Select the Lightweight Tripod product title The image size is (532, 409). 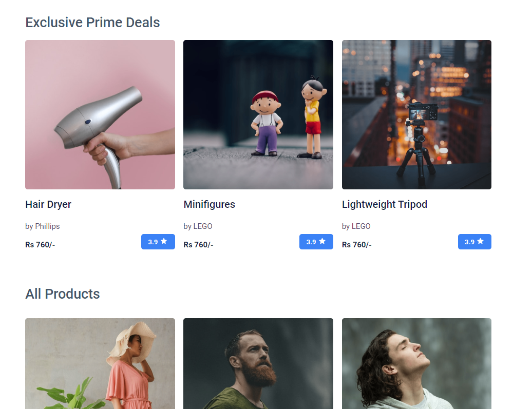pos(385,204)
